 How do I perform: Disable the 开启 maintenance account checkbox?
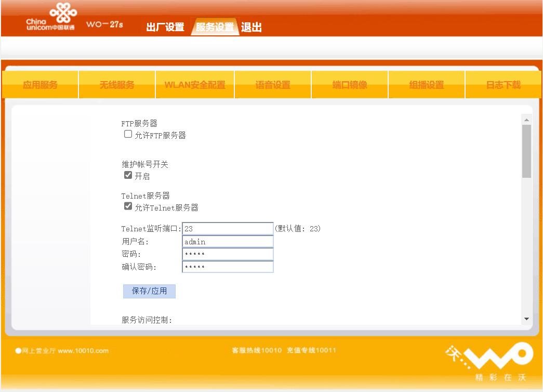128,175
